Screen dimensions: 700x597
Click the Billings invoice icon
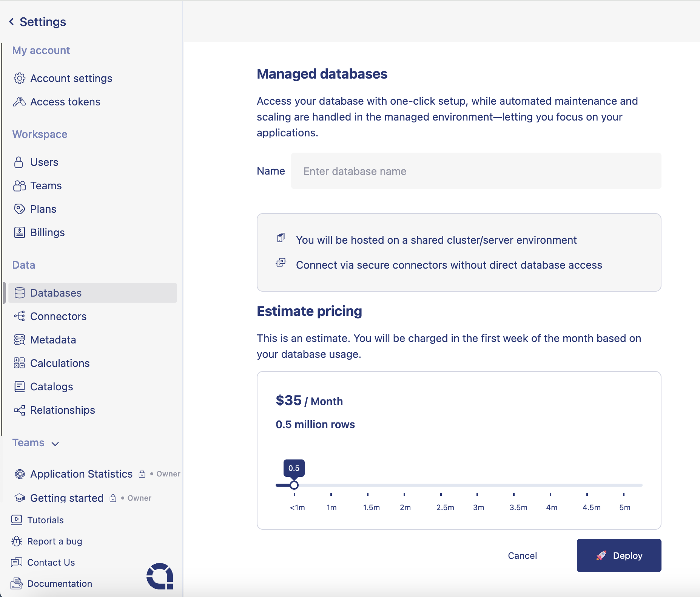pos(20,232)
